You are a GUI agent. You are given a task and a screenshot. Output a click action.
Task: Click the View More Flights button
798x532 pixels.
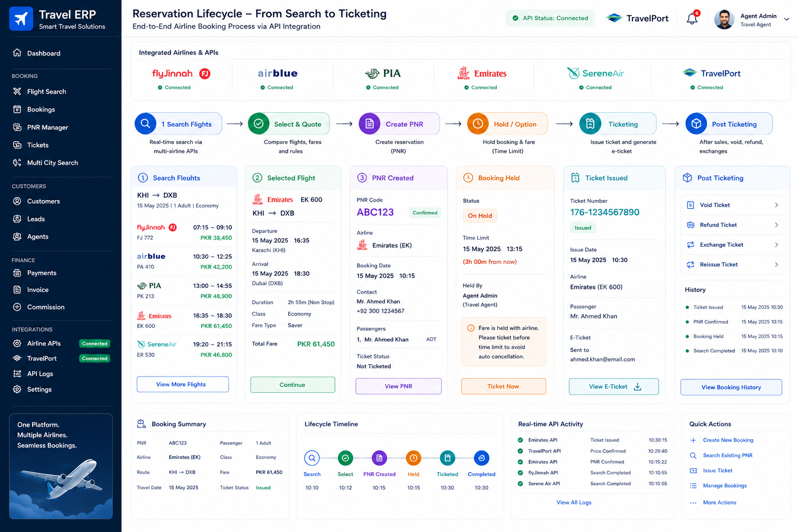pos(182,384)
